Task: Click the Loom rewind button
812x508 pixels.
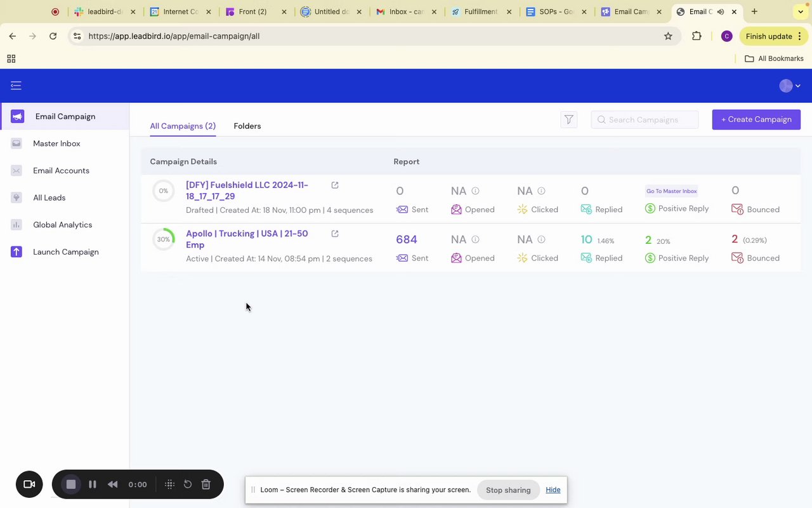Action: pyautogui.click(x=112, y=485)
